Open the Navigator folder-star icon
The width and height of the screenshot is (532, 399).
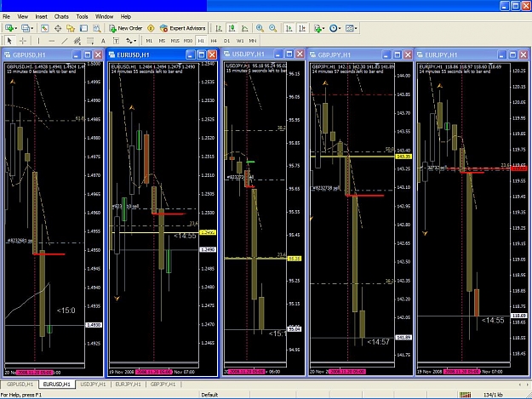pos(71,28)
